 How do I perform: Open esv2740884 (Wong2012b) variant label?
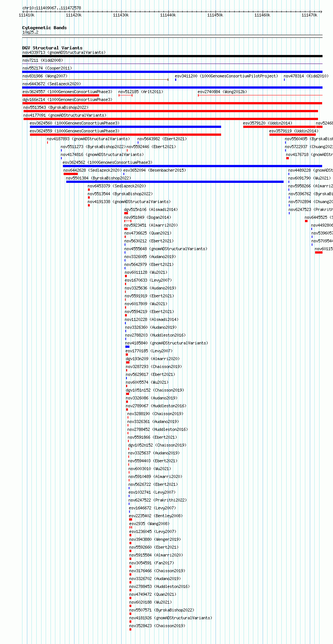point(222,92)
